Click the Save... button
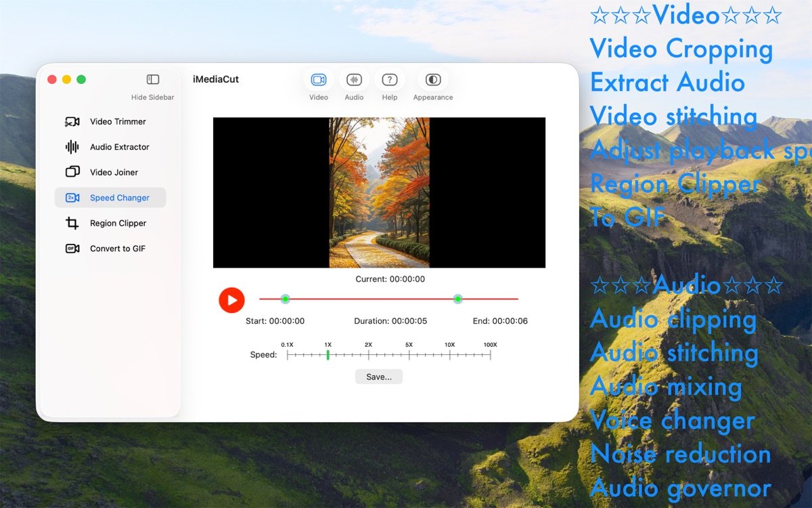This screenshot has width=812, height=508. tap(378, 377)
